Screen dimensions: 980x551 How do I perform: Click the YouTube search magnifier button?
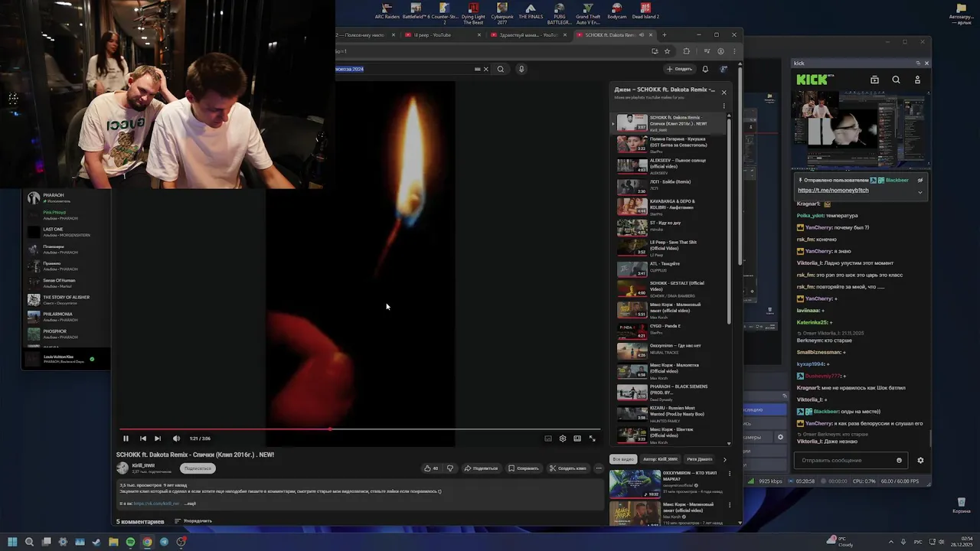pos(501,69)
